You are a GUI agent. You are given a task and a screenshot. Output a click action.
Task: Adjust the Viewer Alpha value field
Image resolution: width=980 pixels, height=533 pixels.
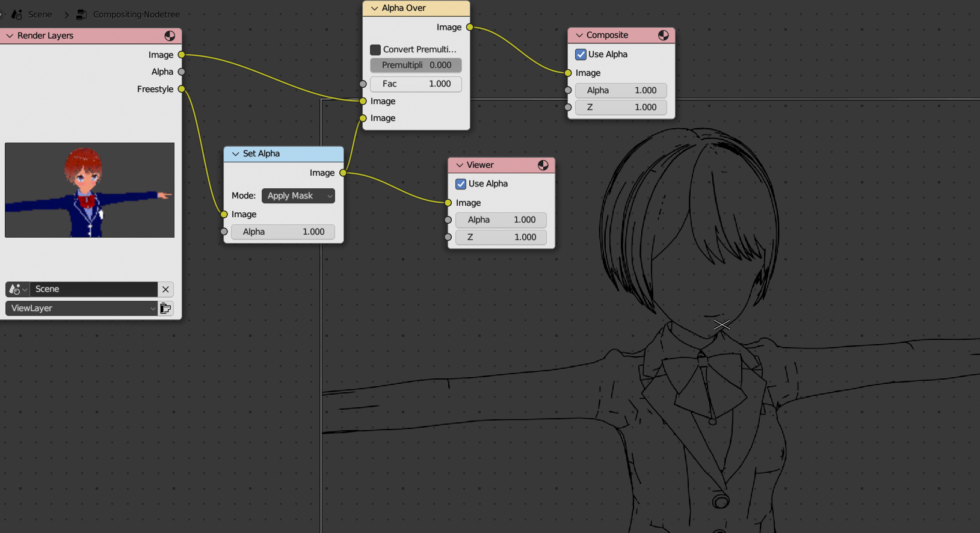(x=501, y=220)
